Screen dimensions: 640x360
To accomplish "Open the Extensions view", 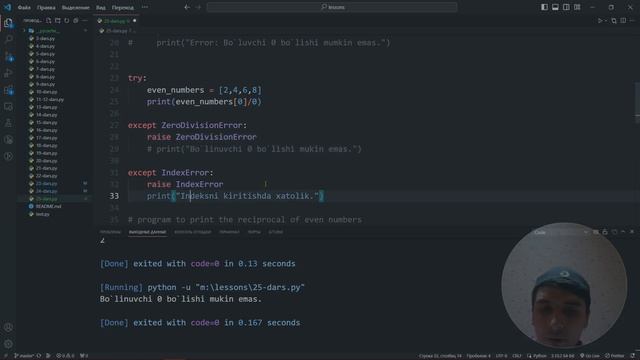I will [8, 90].
